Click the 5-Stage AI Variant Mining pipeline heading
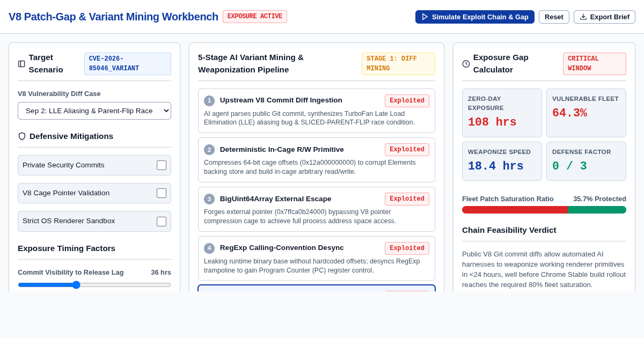This screenshot has width=644, height=338. 251,64
